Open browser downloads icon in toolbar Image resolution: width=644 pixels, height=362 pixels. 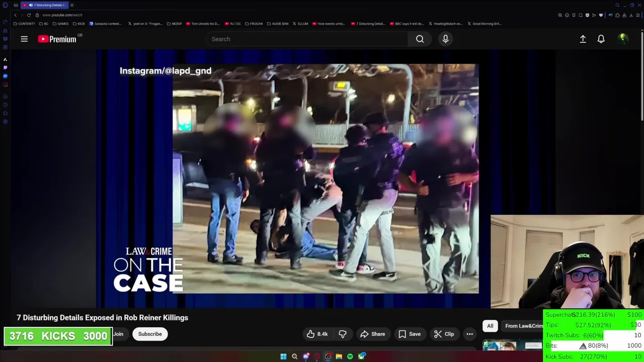click(631, 15)
